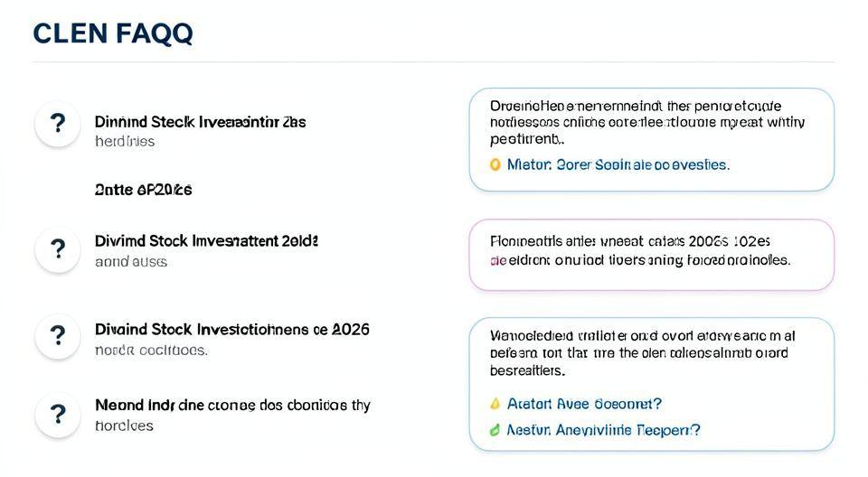
Task: Click question mark icon beside 'Meond indr' entry
Action: 58,415
